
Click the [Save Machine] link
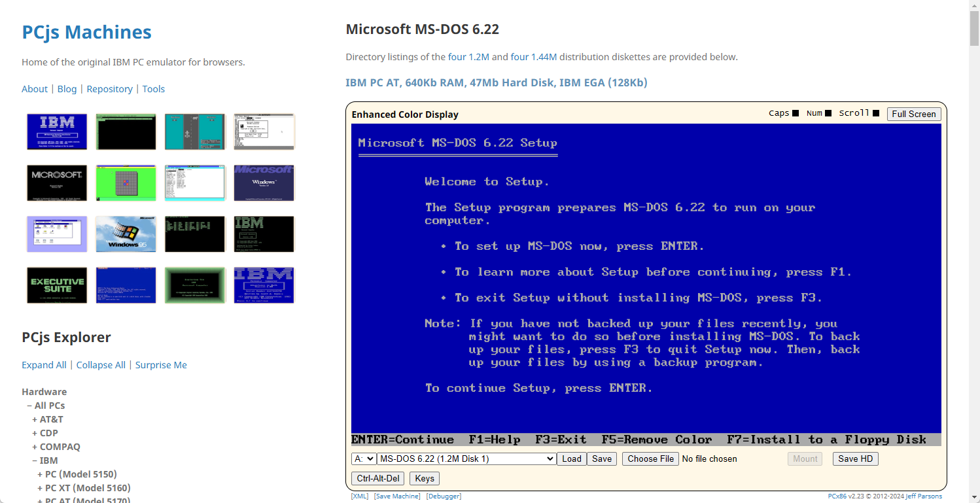click(x=397, y=496)
